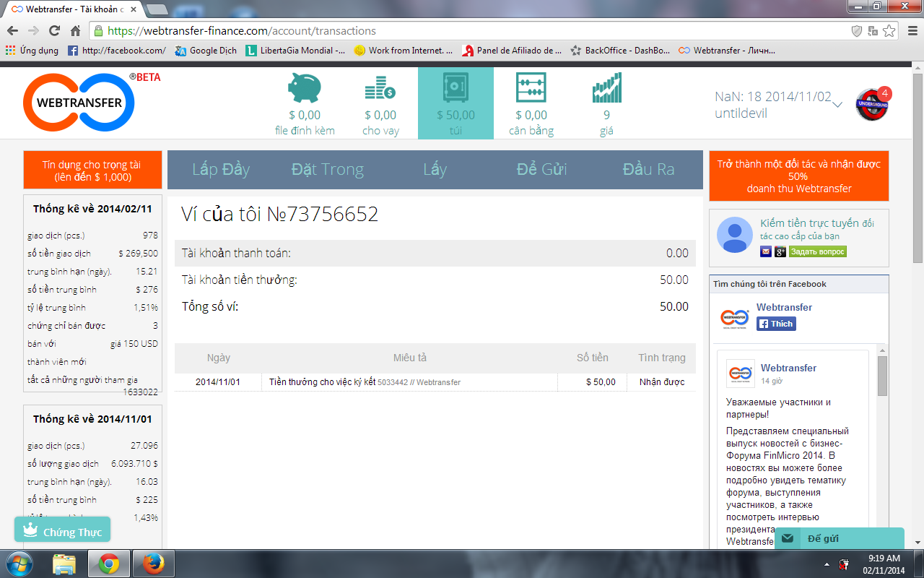Click the Nhận được status cell
This screenshot has width=924, height=578.
[x=662, y=381]
